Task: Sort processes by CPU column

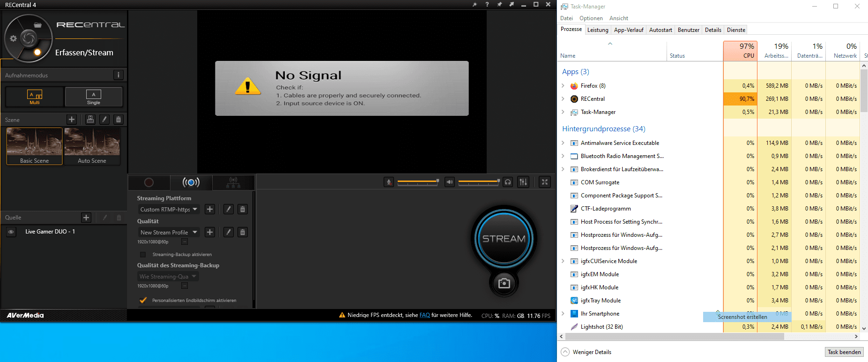Action: tap(740, 51)
